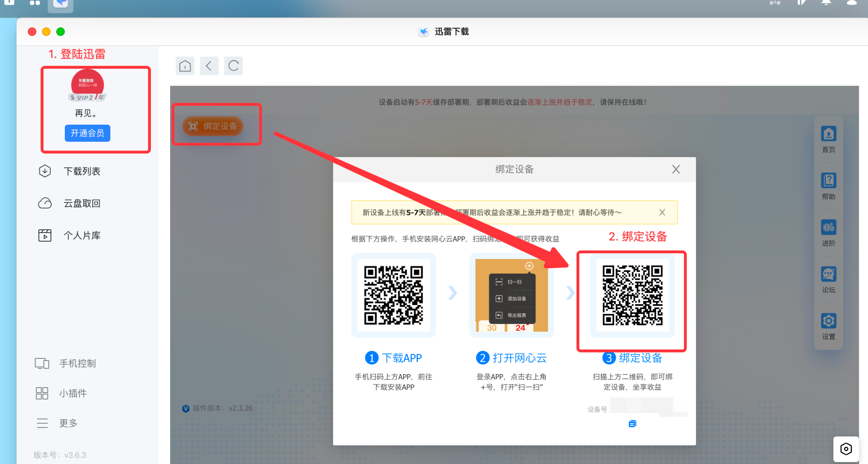868x464 pixels.
Task: Open 下载列表 in the sidebar
Action: click(81, 171)
